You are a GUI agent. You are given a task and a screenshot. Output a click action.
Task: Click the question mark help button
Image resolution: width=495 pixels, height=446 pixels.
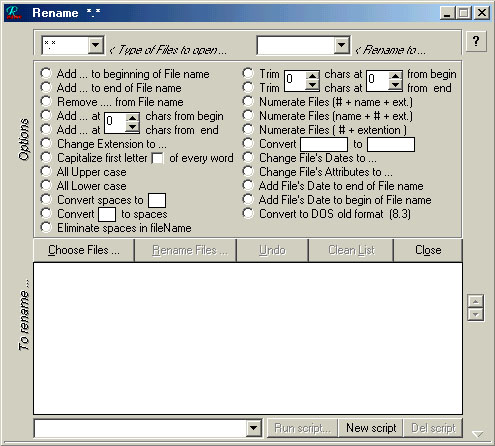[476, 41]
